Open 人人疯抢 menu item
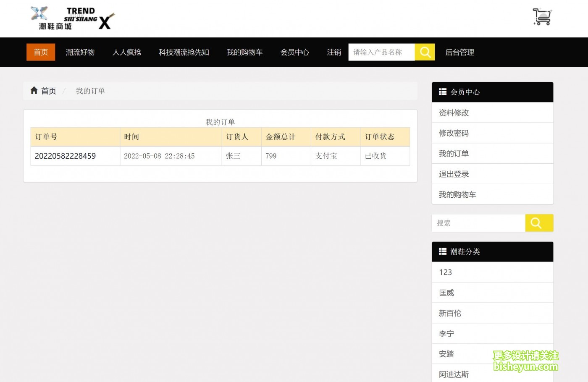The width and height of the screenshot is (588, 382). click(127, 52)
